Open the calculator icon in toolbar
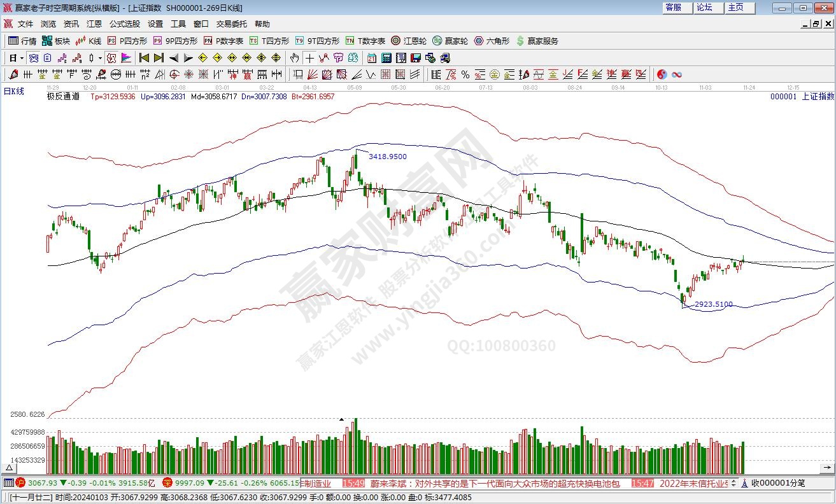 click(x=386, y=58)
